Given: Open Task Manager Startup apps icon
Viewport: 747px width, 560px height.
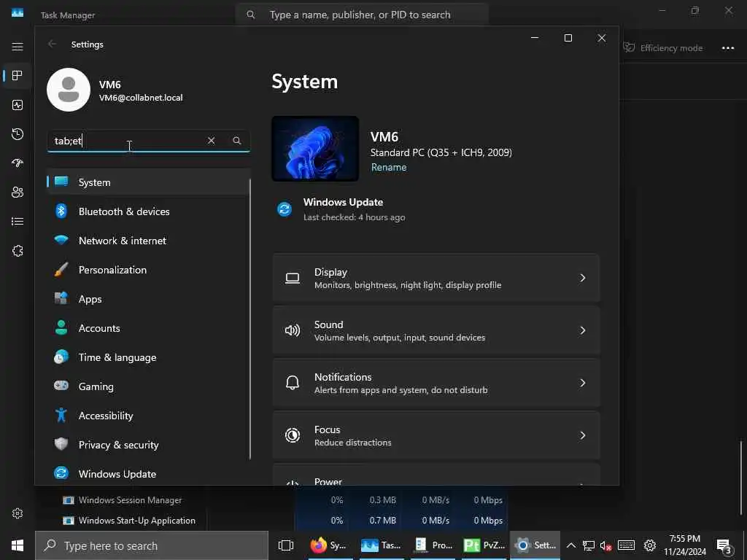Looking at the screenshot, I should click(18, 163).
